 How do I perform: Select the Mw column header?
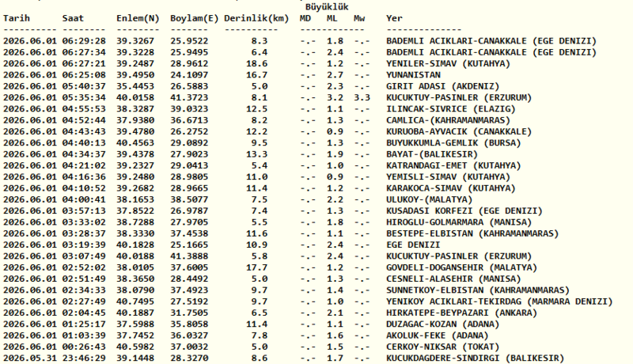click(x=359, y=18)
